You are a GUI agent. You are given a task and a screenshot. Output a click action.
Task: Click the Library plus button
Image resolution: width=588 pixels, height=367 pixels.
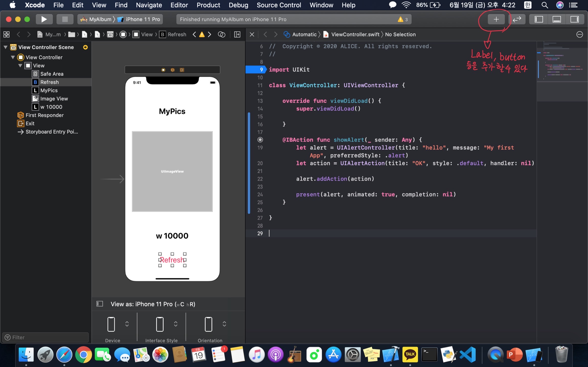pyautogui.click(x=496, y=19)
